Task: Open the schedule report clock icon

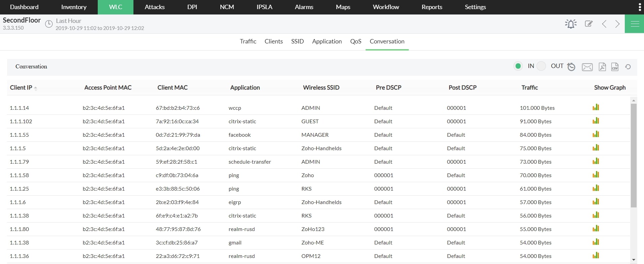Action: pyautogui.click(x=571, y=67)
